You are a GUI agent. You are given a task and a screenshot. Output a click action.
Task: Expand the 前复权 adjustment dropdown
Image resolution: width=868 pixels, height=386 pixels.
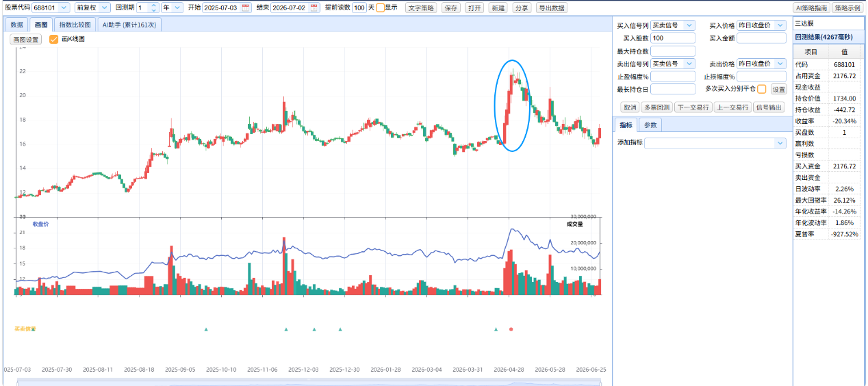(x=92, y=8)
